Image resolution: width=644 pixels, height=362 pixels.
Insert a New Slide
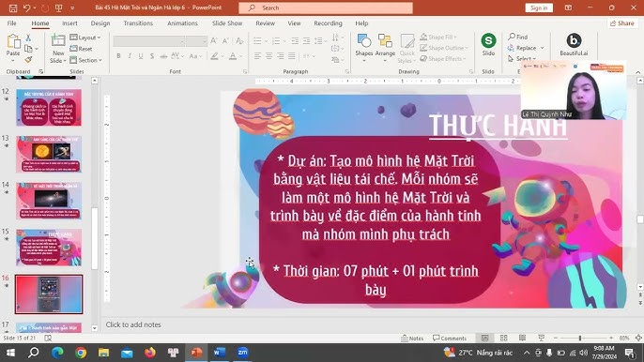coord(58,49)
